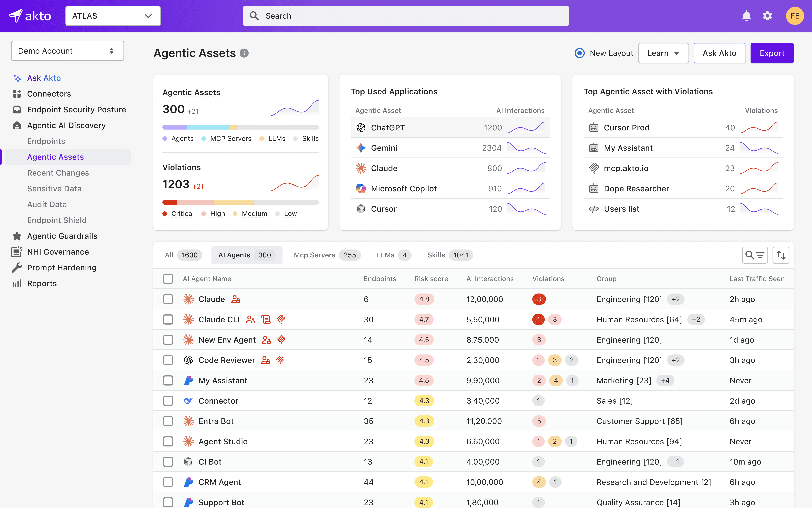Select the Code Reviewer checkbox
This screenshot has height=508, width=812.
(168, 360)
